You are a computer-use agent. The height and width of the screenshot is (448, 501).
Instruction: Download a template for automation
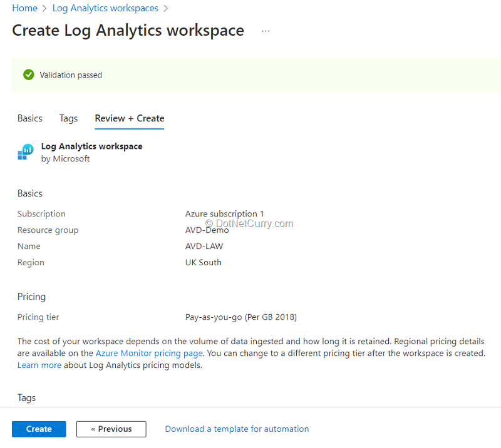click(x=237, y=429)
